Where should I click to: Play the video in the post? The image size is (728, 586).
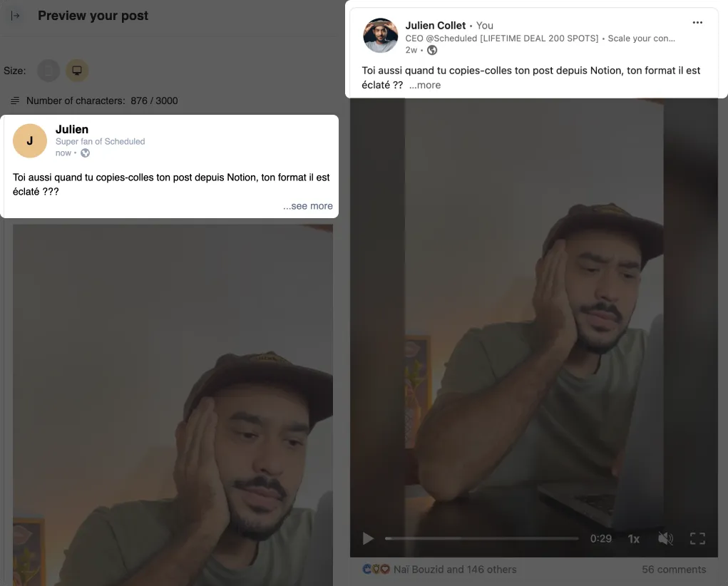point(368,538)
